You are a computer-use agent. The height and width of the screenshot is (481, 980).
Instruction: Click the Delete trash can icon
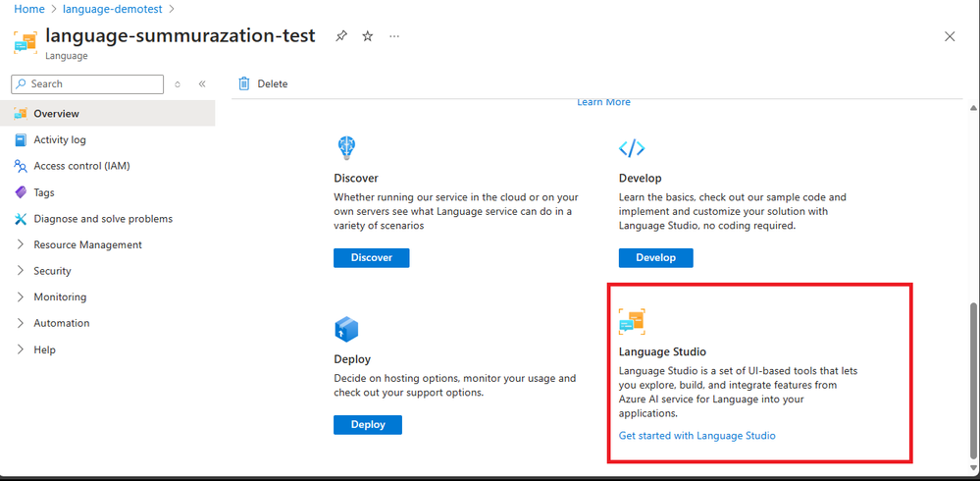click(244, 83)
